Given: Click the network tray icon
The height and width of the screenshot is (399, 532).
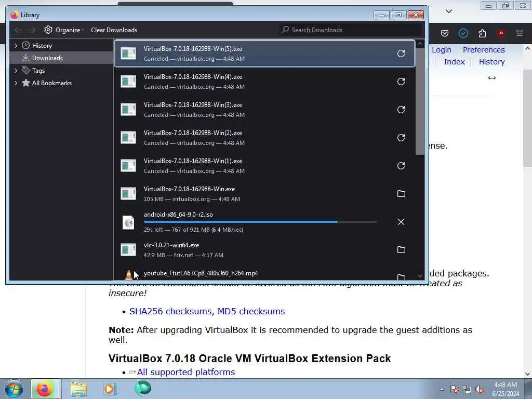Looking at the screenshot, I should pyautogui.click(x=467, y=390).
